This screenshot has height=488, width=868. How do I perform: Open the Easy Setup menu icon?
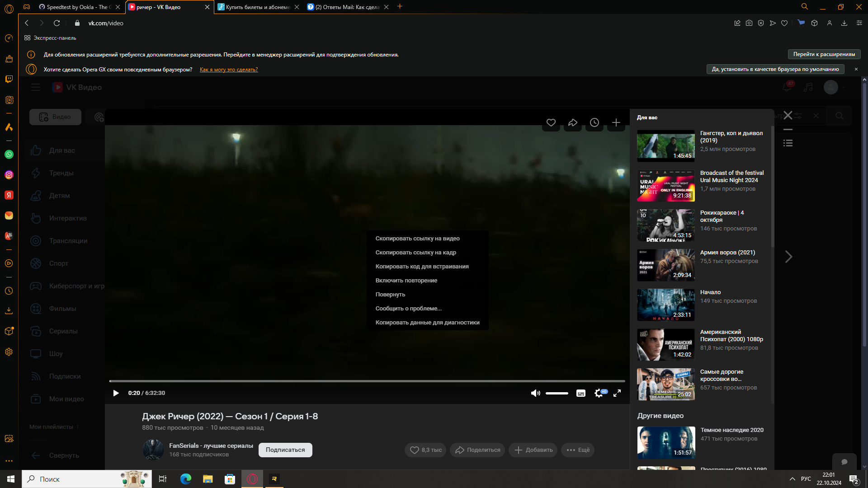tap(859, 23)
